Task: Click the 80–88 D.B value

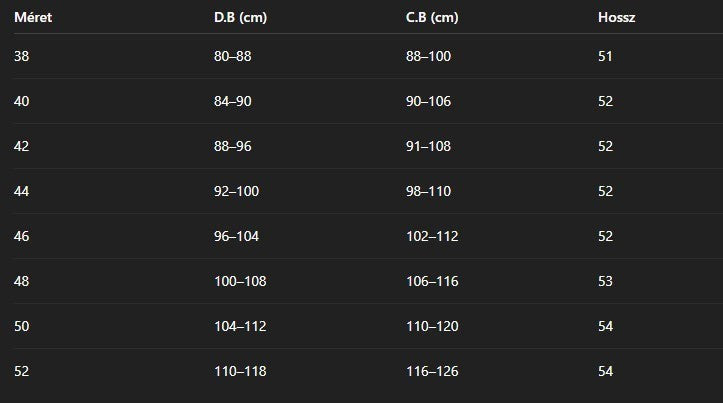Action: [233, 56]
